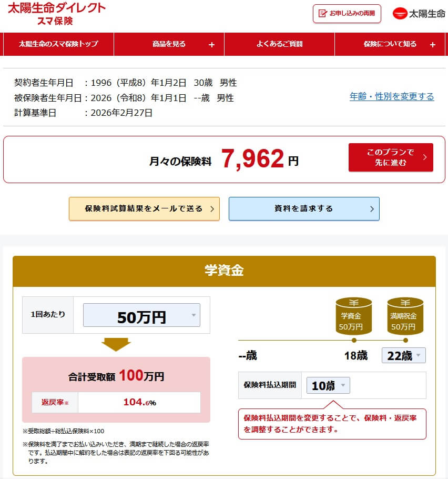Screen dimensions: 448x479
Task: Open the 50万円 per-payment amount dropdown
Action: (141, 315)
